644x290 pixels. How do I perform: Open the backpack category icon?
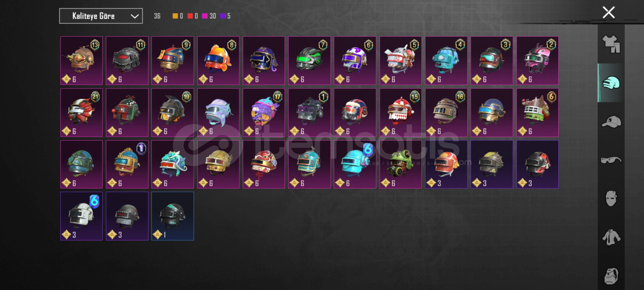coord(611,276)
